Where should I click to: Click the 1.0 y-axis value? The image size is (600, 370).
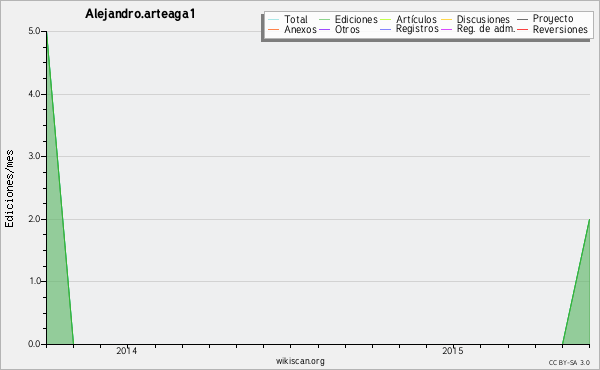[34, 281]
